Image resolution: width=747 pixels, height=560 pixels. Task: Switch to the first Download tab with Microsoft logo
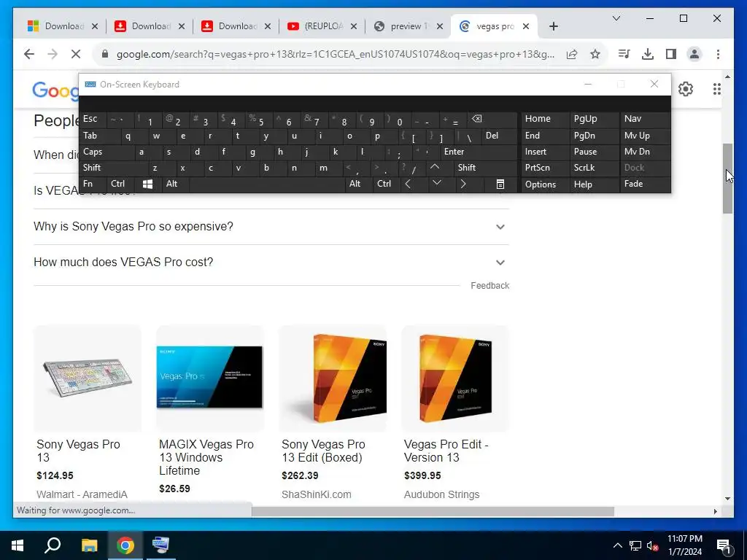(x=62, y=26)
